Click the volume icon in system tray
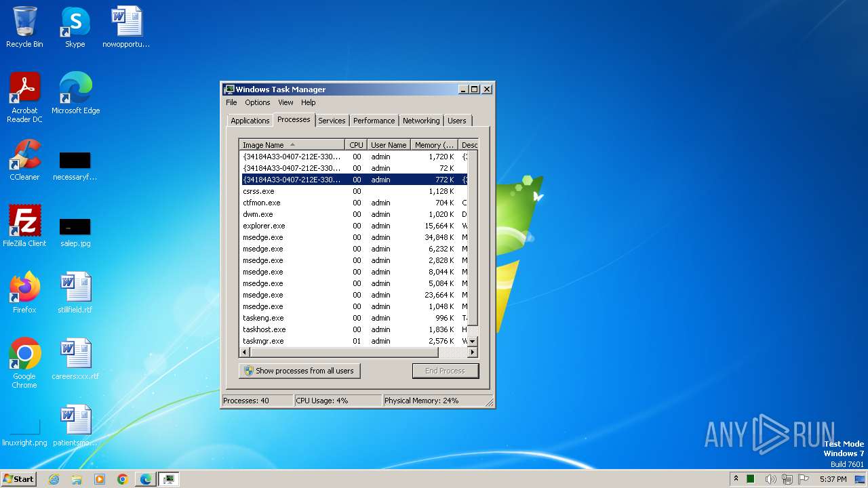The image size is (868, 488). point(770,479)
